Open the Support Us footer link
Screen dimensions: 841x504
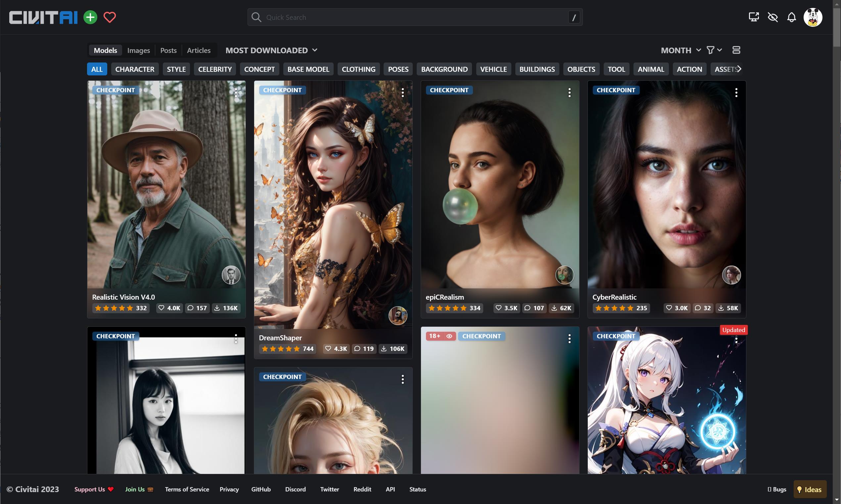[x=94, y=489]
